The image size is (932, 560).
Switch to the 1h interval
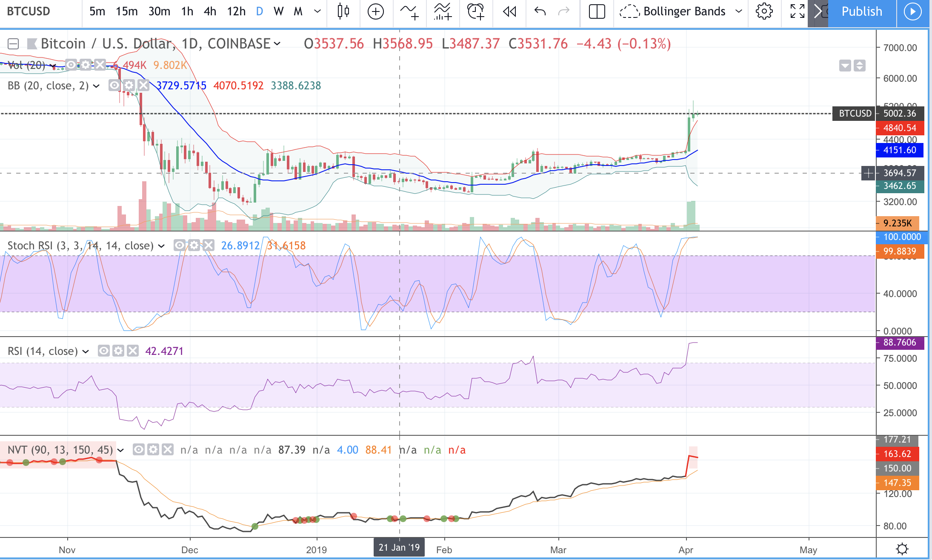click(x=186, y=11)
